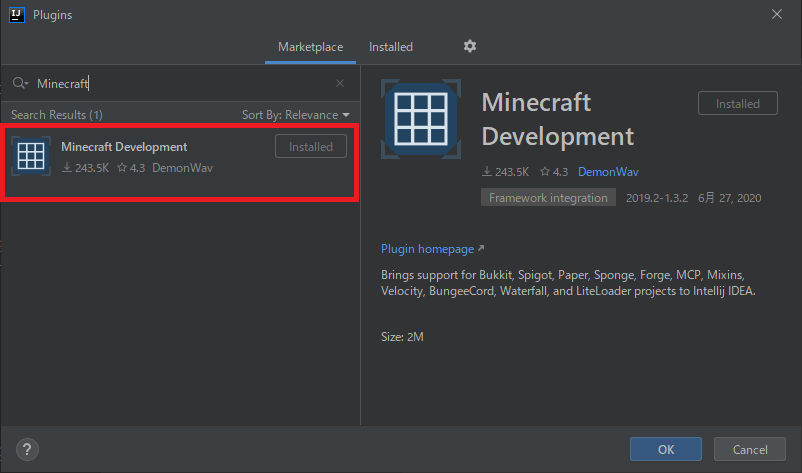
Task: Clear the Minecraft search text
Action: coord(340,83)
